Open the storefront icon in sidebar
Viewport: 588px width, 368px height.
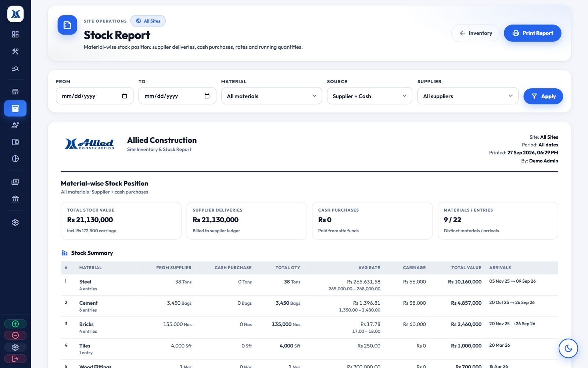[x=15, y=91]
